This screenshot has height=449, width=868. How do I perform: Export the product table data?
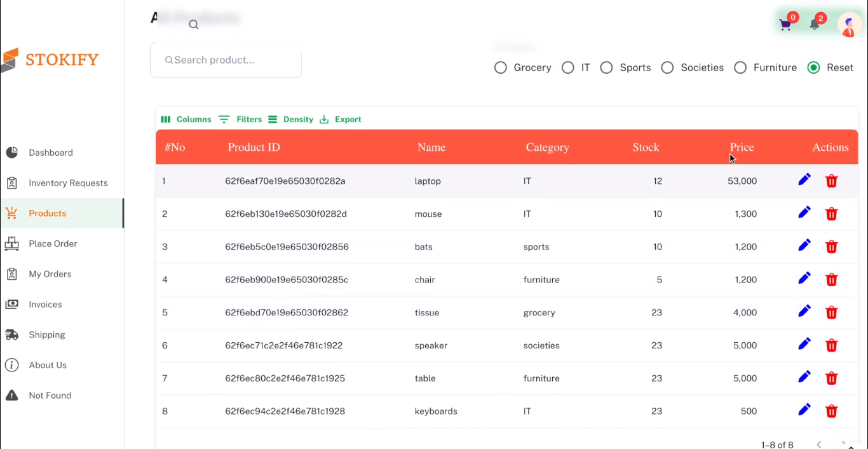pyautogui.click(x=340, y=119)
